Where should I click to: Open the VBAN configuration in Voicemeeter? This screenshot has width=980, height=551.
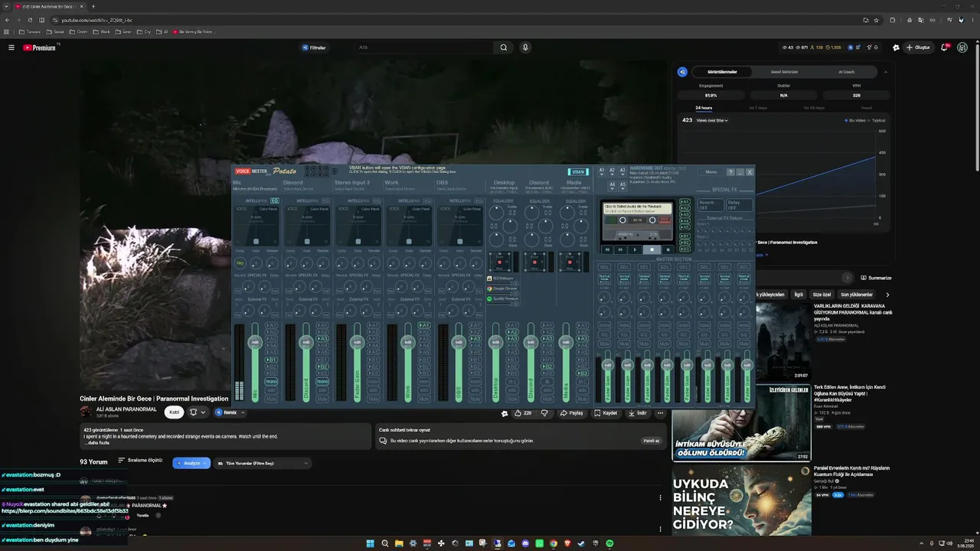(x=578, y=172)
